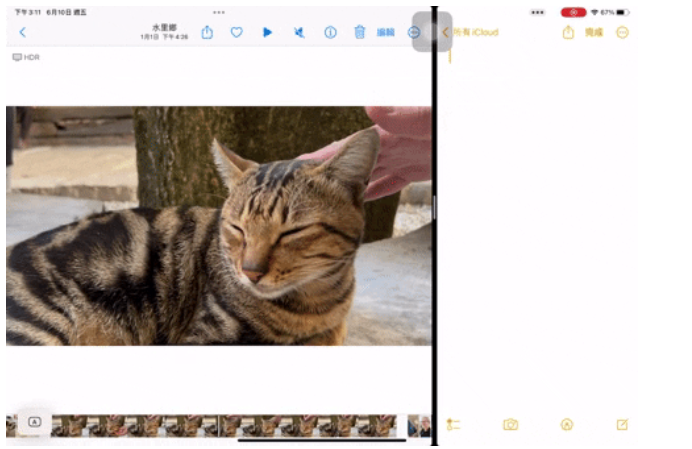Tap the 編輯 edit button
The image size is (692, 449).
(x=385, y=32)
